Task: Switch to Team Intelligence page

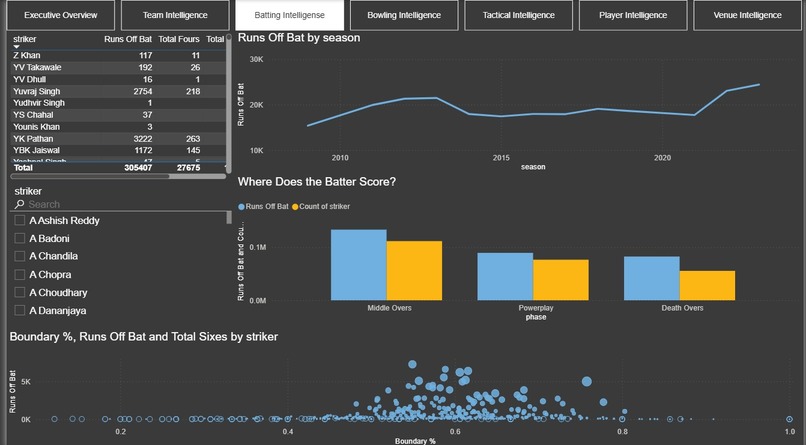Action: click(x=175, y=15)
